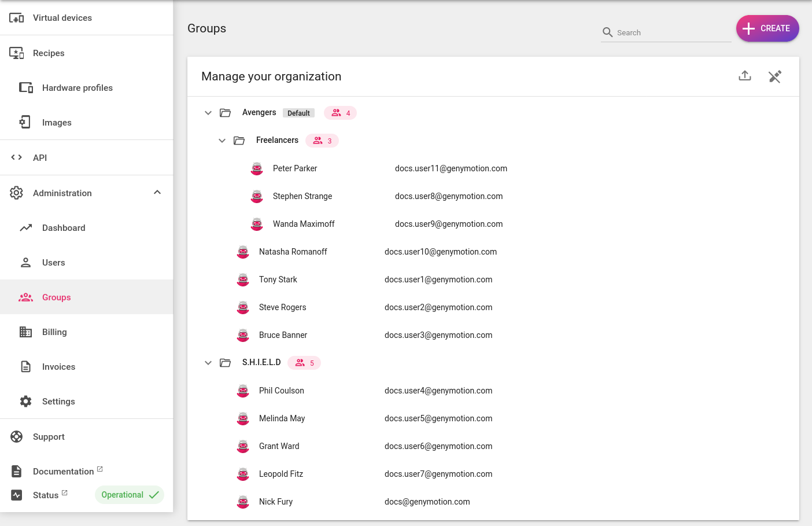812x526 pixels.
Task: Click the Operational status badge
Action: point(129,495)
